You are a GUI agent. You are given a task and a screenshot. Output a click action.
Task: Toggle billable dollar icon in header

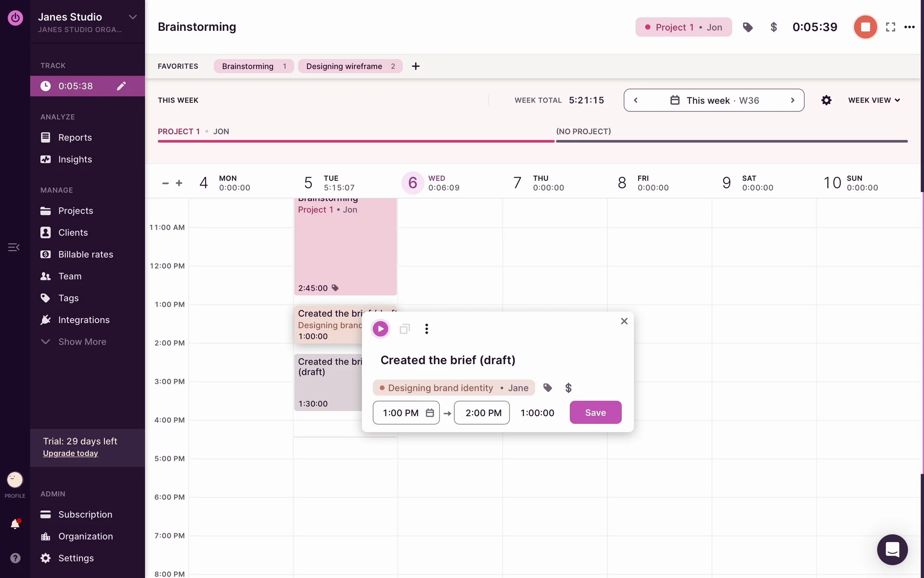pos(773,27)
